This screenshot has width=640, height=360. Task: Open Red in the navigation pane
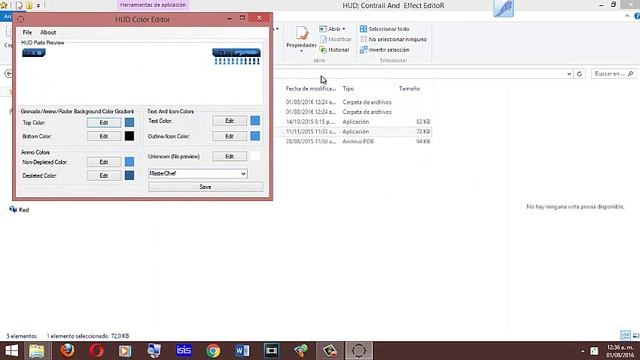tap(19, 210)
